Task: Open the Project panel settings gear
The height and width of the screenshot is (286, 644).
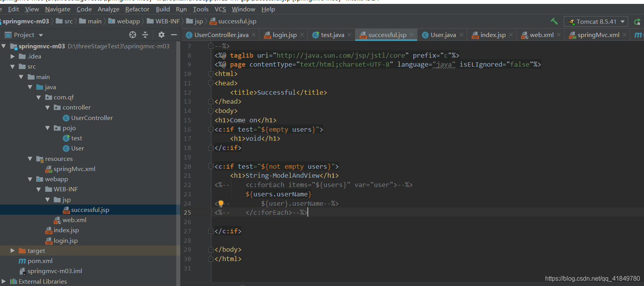Action: click(x=161, y=35)
